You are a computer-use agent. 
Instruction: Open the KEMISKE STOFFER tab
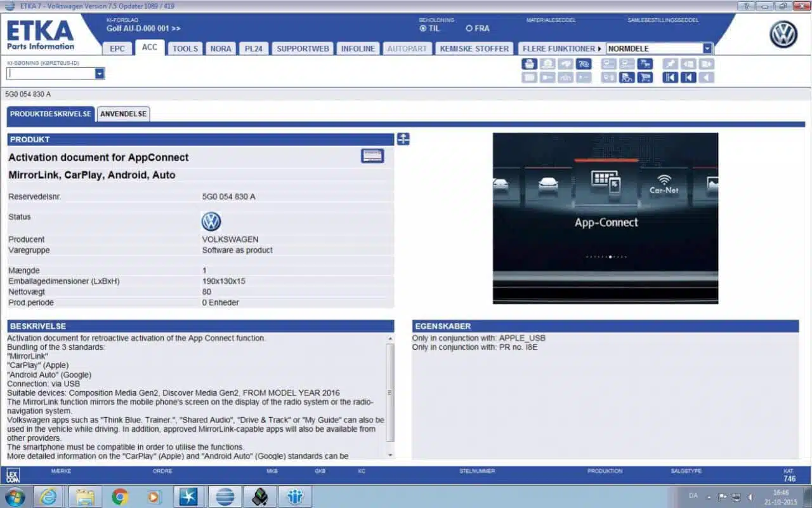tap(475, 48)
